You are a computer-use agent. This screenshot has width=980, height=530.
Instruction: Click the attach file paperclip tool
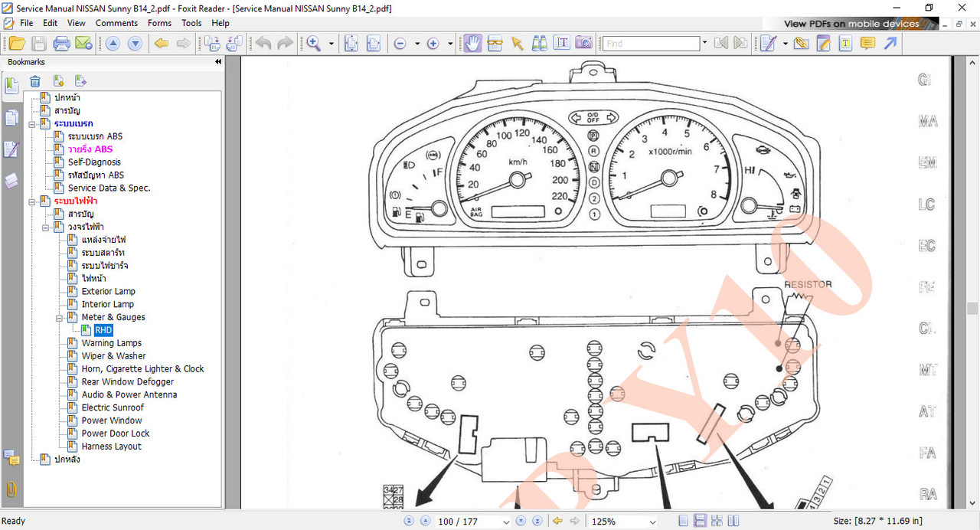(x=801, y=44)
